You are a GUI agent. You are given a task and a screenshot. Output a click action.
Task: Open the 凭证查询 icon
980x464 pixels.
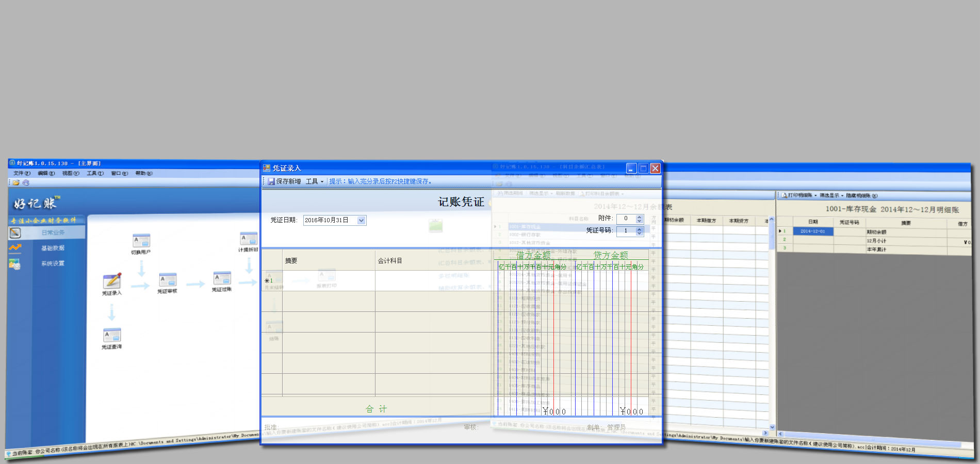112,335
